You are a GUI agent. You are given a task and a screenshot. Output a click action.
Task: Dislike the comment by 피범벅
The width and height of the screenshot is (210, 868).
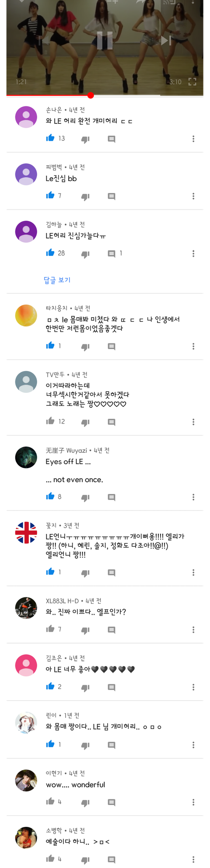85,196
